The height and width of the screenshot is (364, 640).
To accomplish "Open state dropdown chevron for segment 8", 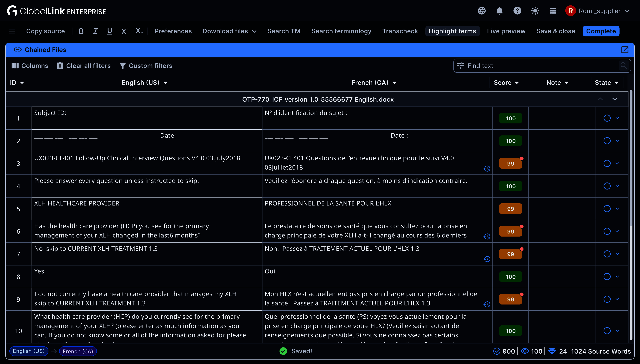I will [x=617, y=276].
